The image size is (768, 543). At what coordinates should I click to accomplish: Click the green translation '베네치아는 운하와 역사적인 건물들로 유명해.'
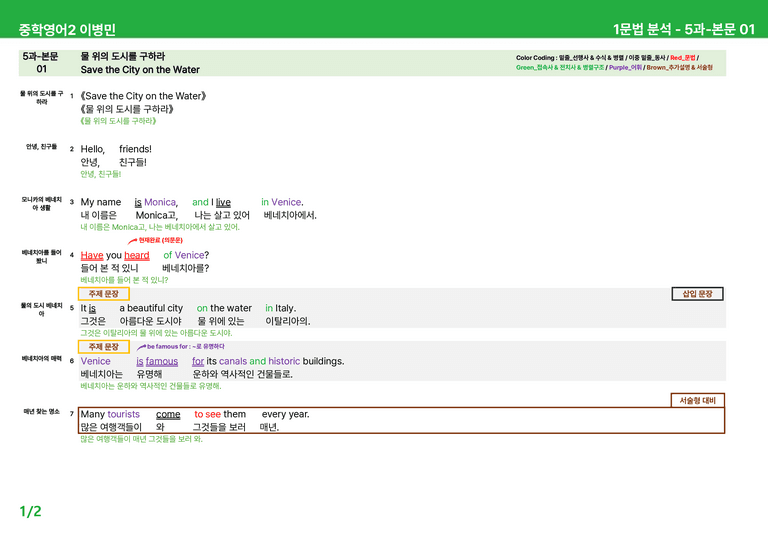point(151,386)
